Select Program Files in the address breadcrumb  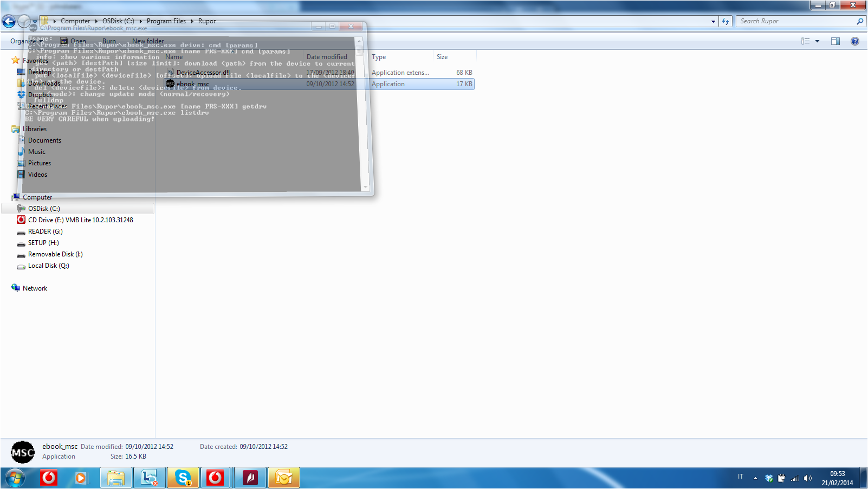point(166,21)
